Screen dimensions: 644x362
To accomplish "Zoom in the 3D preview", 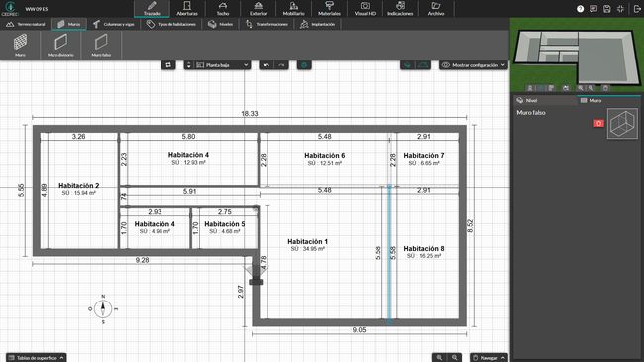I will point(580,88).
